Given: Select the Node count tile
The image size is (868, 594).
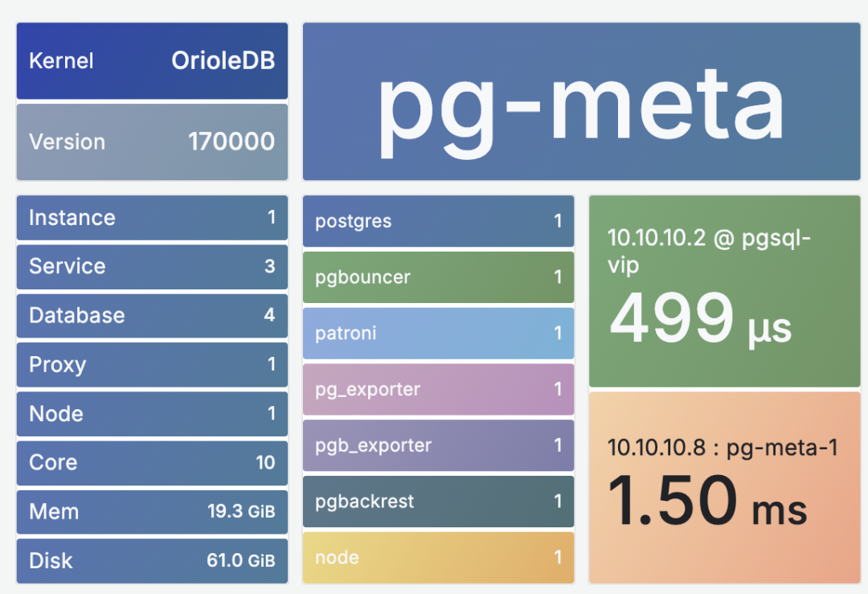Looking at the screenshot, I should (x=152, y=413).
